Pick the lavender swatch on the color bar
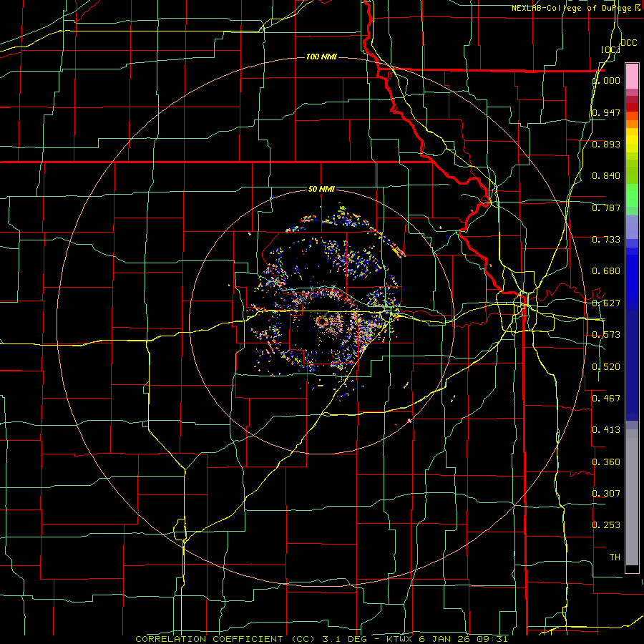This screenshot has height=644, width=644. tap(632, 227)
